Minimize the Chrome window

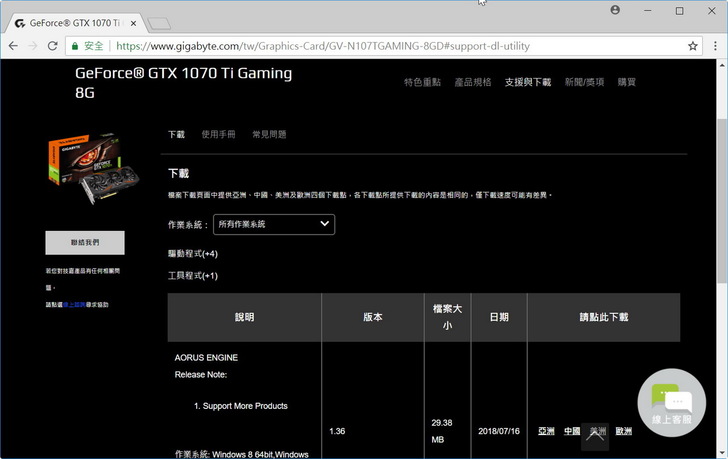click(x=648, y=11)
